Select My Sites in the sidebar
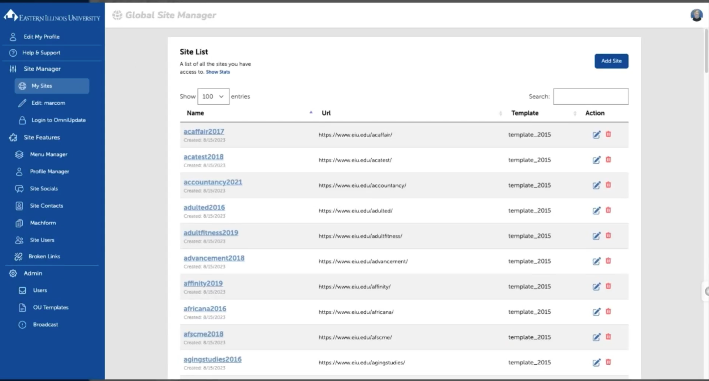Screen dimensions: 709x381 (x=52, y=86)
